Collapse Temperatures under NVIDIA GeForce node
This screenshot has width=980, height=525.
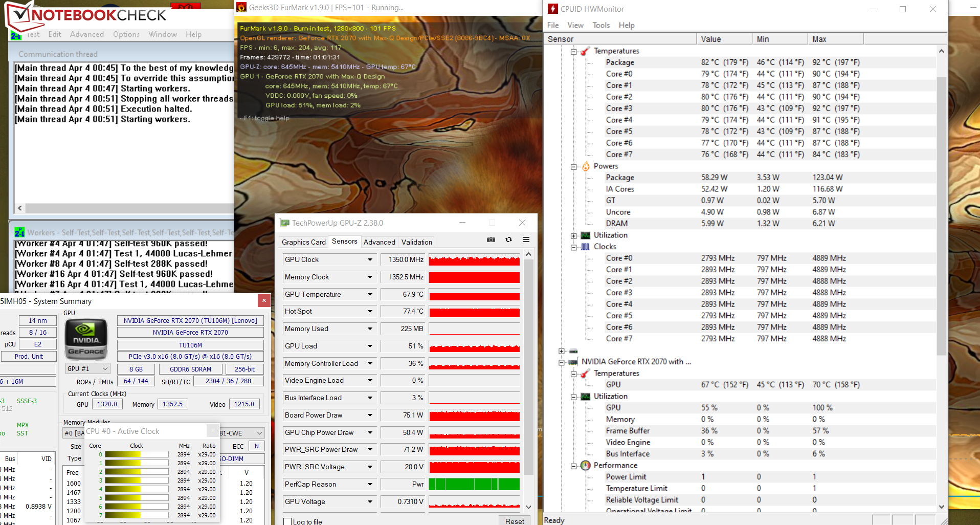point(574,374)
